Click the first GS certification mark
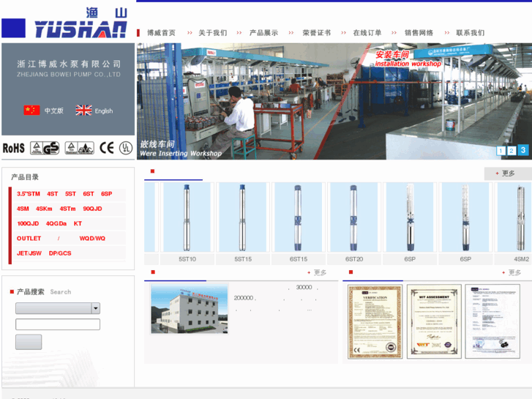Screen dimensions: 532x399 [x=45, y=148]
